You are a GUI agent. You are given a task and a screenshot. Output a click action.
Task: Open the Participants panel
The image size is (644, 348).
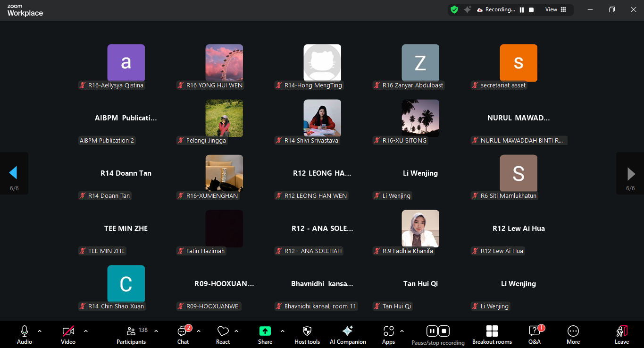click(x=132, y=335)
